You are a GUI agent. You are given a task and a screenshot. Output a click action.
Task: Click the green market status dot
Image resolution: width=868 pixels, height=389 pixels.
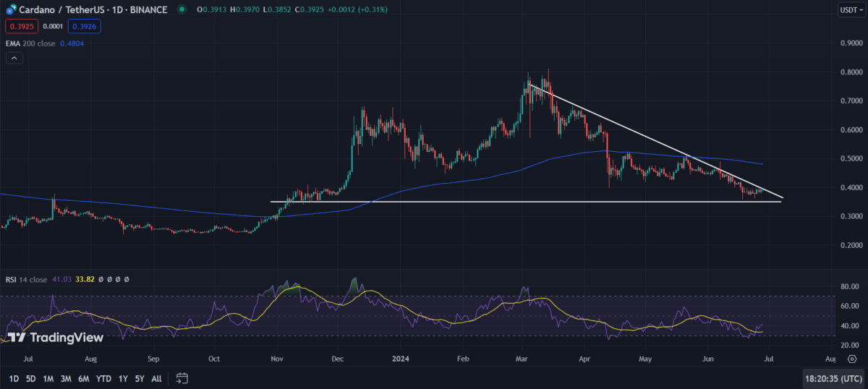pos(181,9)
